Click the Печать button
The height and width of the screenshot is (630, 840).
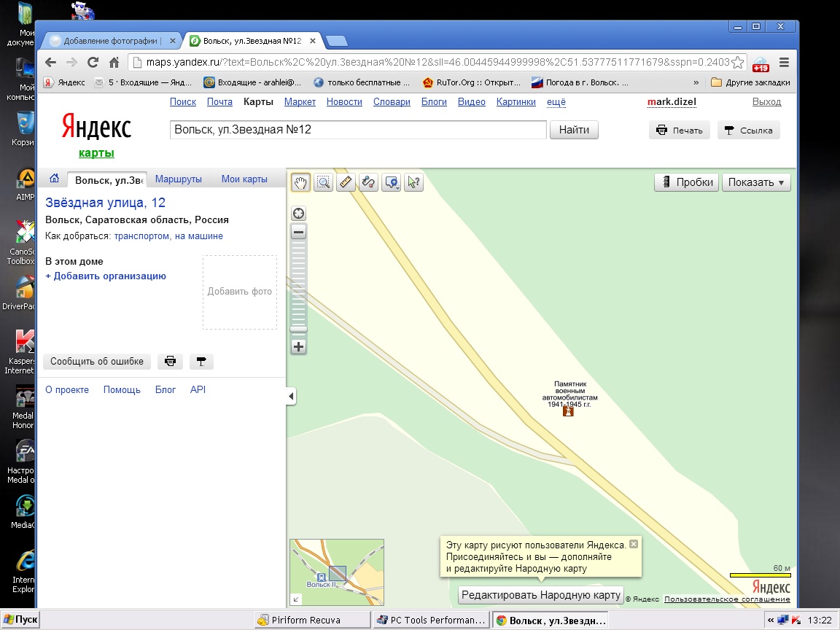pyautogui.click(x=680, y=131)
